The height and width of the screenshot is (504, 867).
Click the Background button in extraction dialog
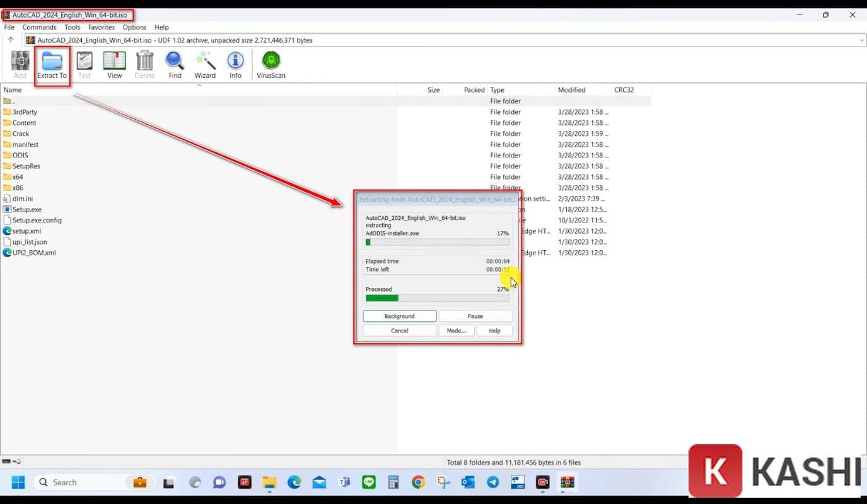click(399, 316)
